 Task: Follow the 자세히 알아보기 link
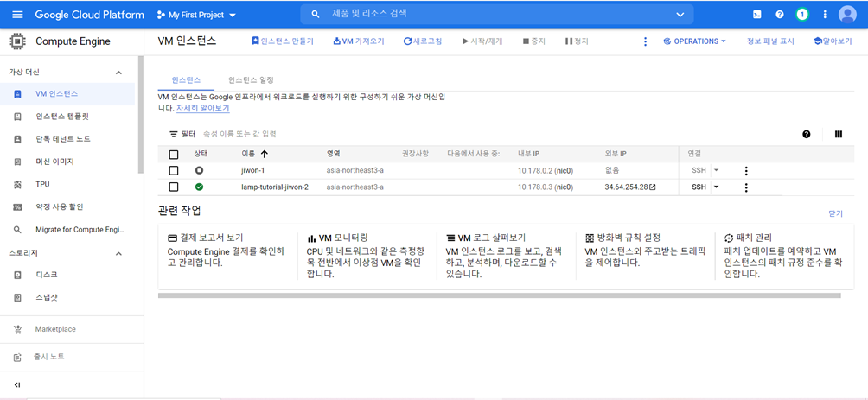[202, 109]
